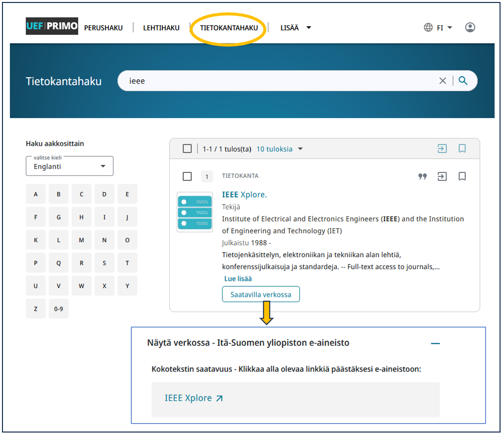Go to Lehtihaku tab

point(161,28)
